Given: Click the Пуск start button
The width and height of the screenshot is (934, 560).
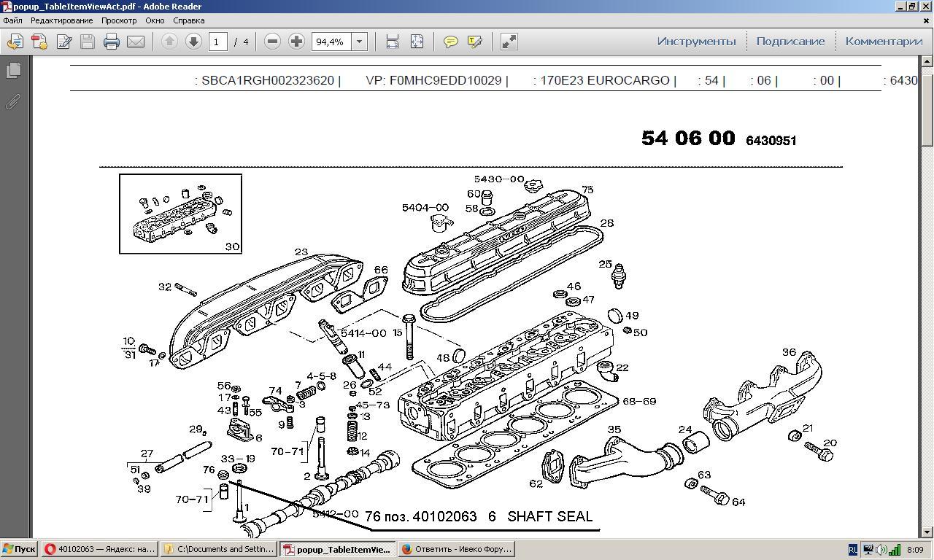Looking at the screenshot, I should (20, 549).
